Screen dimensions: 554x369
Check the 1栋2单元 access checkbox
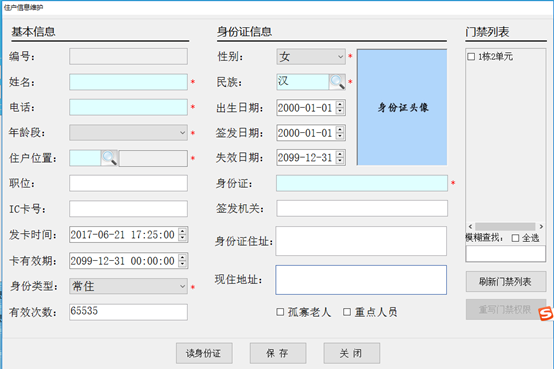471,57
